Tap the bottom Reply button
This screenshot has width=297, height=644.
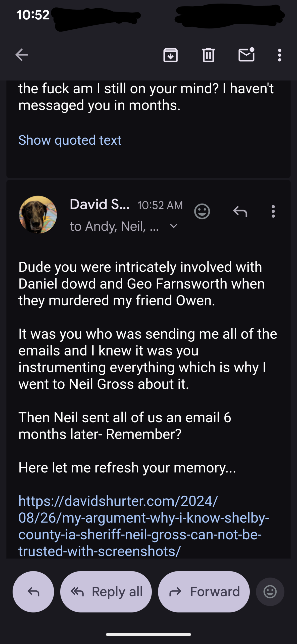(33, 592)
